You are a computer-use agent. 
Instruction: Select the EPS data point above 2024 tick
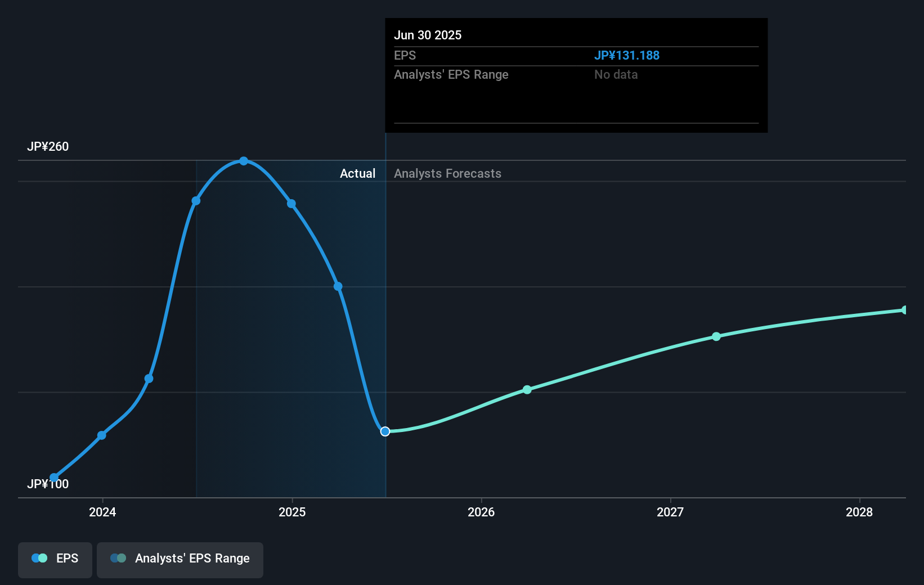102,435
